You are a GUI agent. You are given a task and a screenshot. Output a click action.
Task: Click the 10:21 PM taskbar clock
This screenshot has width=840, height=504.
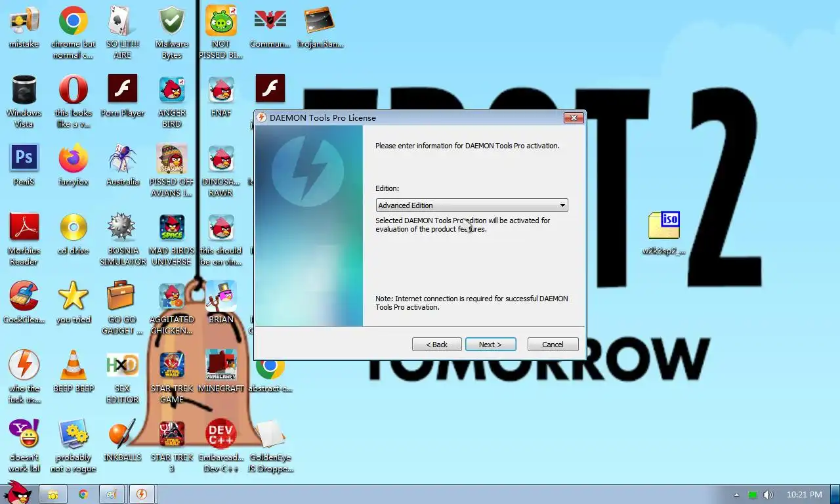804,495
